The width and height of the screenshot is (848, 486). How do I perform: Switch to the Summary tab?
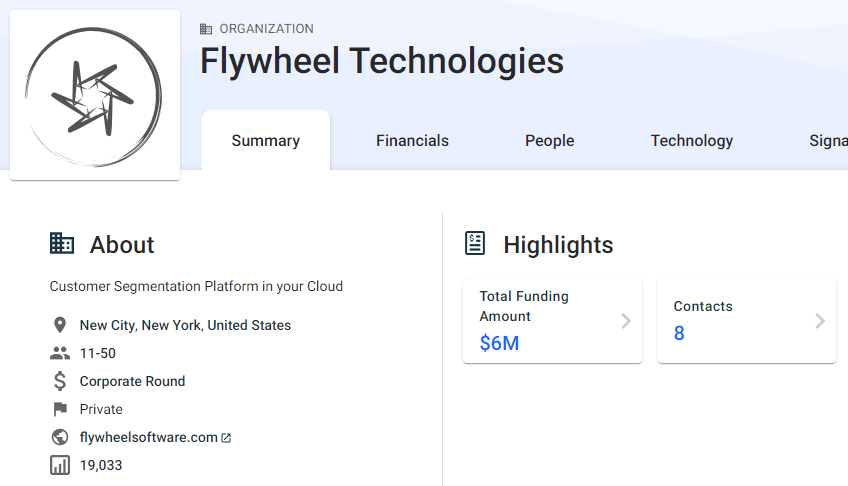tap(266, 141)
